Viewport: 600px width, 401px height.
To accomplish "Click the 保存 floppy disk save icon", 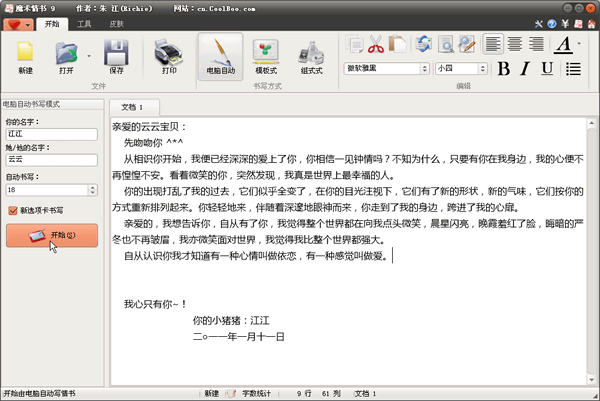I will click(116, 56).
